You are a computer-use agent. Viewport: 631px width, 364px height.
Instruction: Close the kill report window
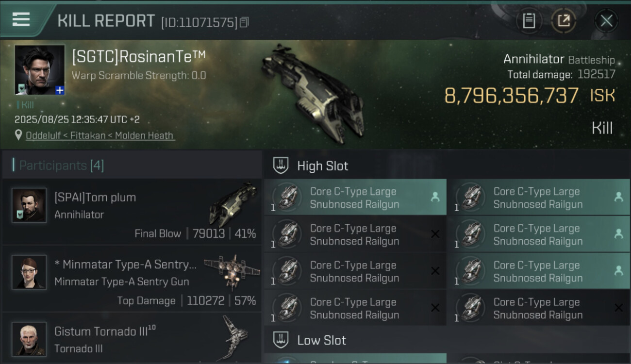click(x=606, y=20)
